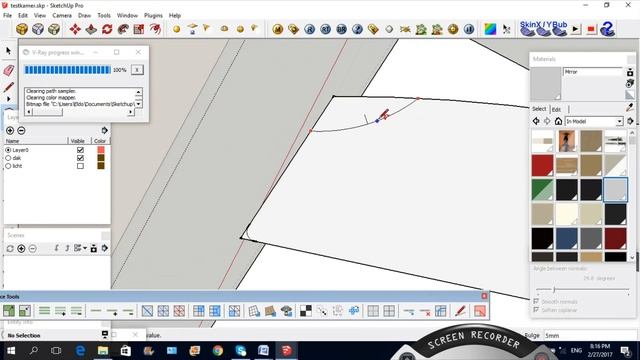Image resolution: width=640 pixels, height=360 pixels.
Task: Click the red four-arrow Move icon
Action: tap(75, 29)
